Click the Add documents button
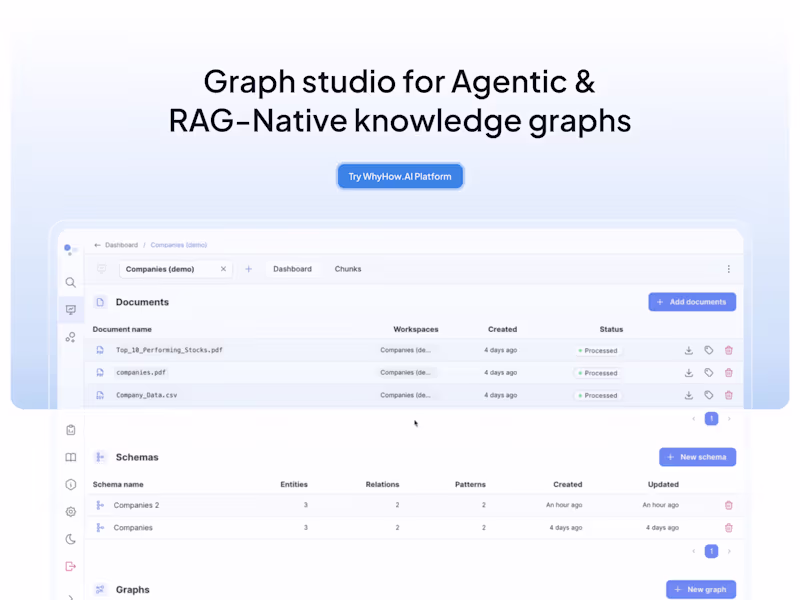This screenshot has width=800, height=600. 692,302
